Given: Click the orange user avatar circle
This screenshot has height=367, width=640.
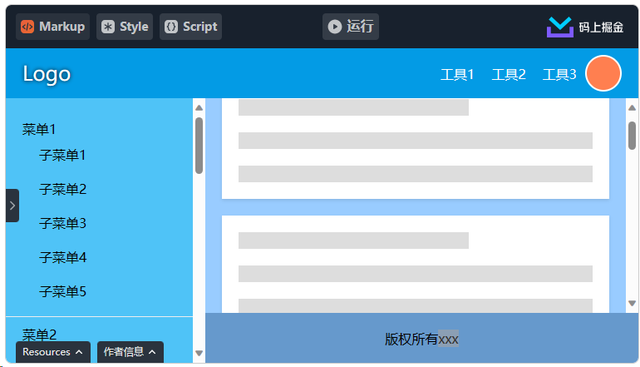Looking at the screenshot, I should point(603,73).
